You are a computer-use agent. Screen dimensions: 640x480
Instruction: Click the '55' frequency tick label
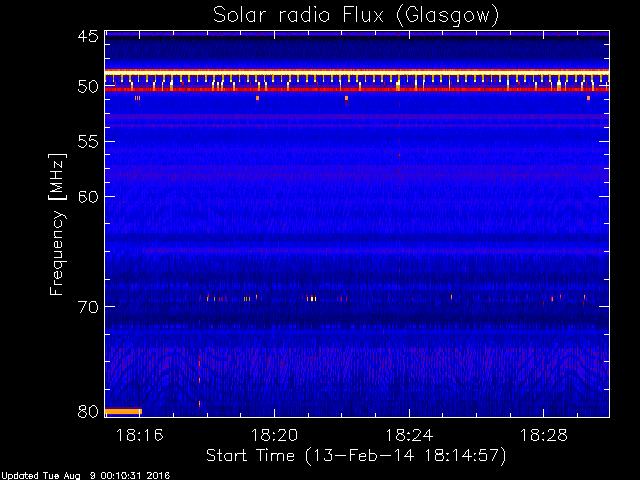click(88, 142)
